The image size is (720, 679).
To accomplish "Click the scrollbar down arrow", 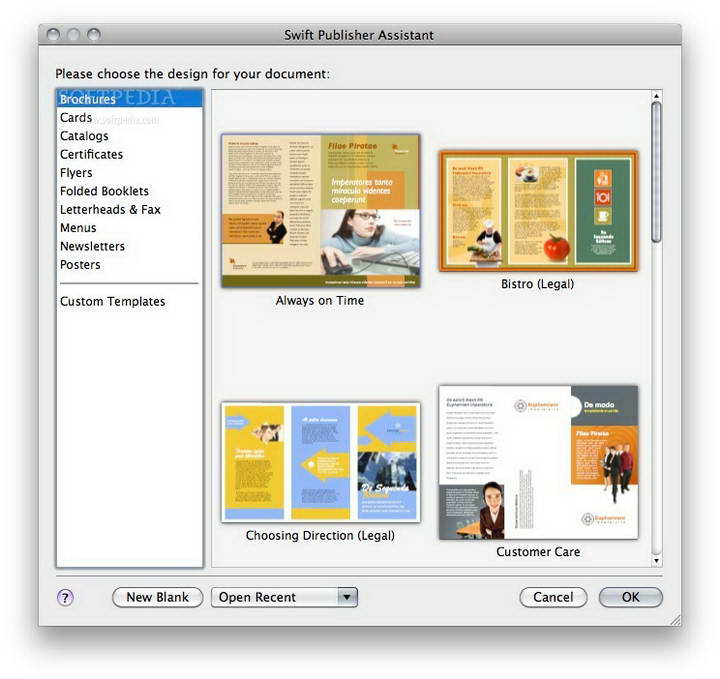I will coord(657,561).
